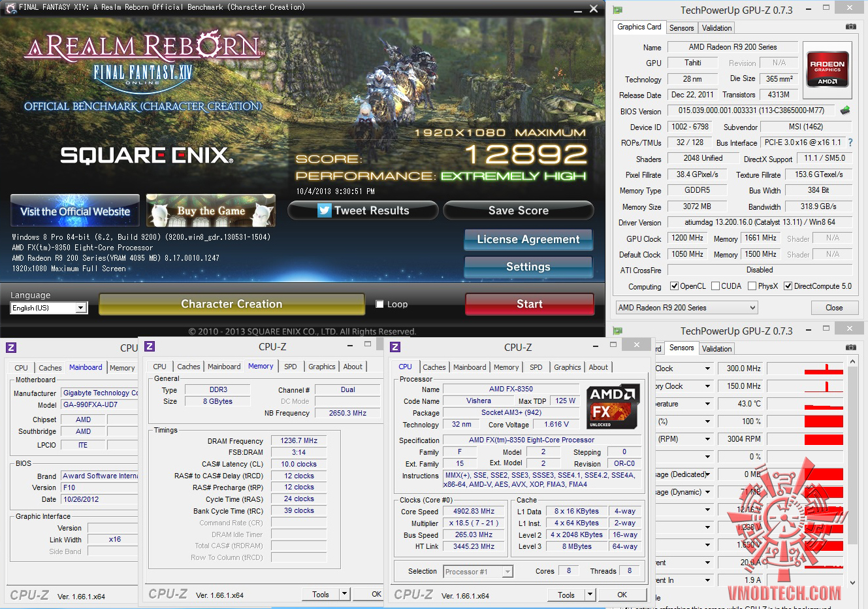Screen dimensions: 868x609
Task: Click the AMD FX Unlocked processor logo
Action: pyautogui.click(x=613, y=407)
